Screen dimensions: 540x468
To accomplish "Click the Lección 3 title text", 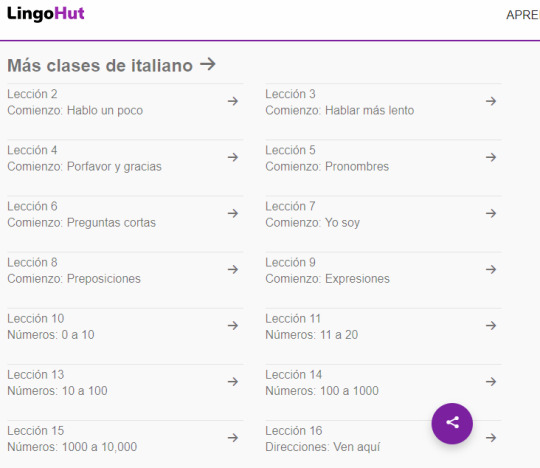I will click(290, 94).
